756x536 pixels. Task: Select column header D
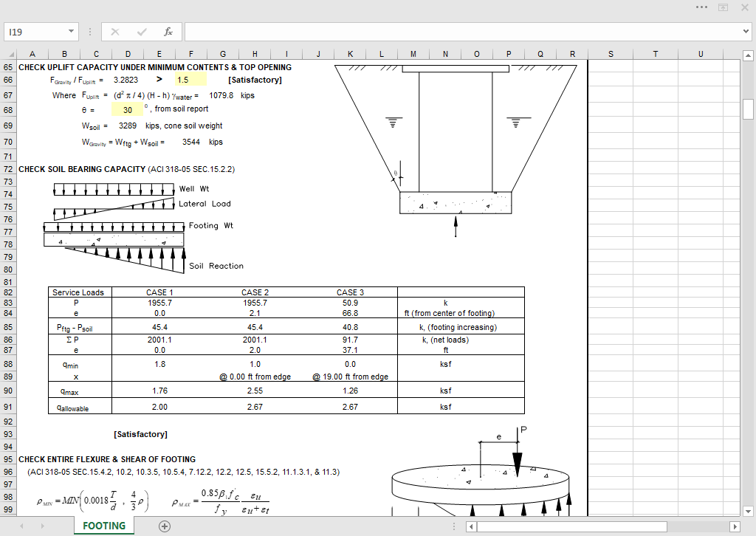pyautogui.click(x=128, y=54)
